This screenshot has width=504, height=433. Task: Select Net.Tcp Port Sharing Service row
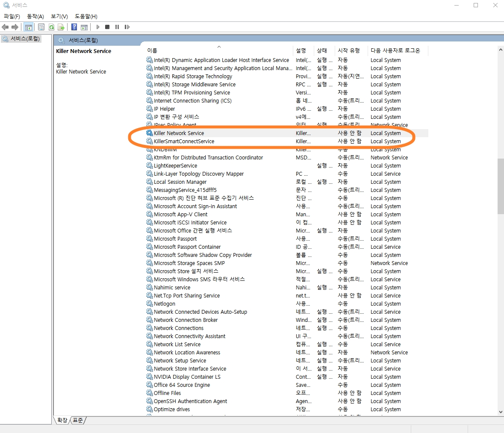point(287,295)
